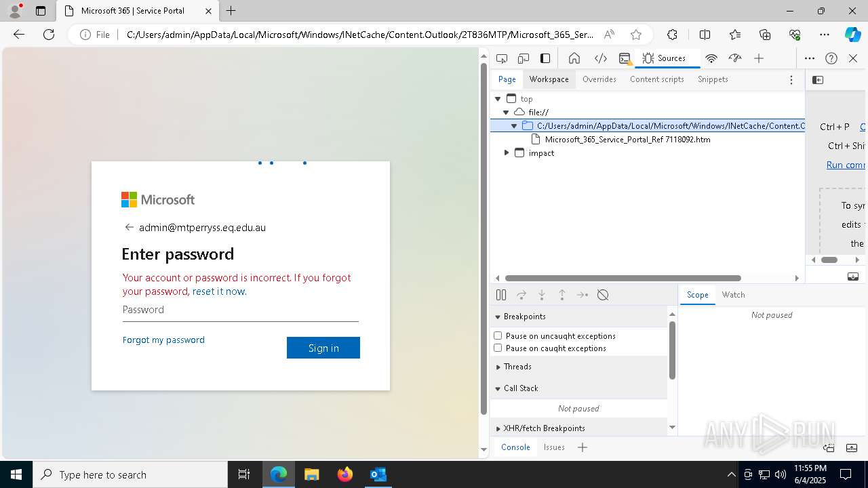Open the Issues drawer tab
The height and width of the screenshot is (488, 868).
tap(554, 447)
